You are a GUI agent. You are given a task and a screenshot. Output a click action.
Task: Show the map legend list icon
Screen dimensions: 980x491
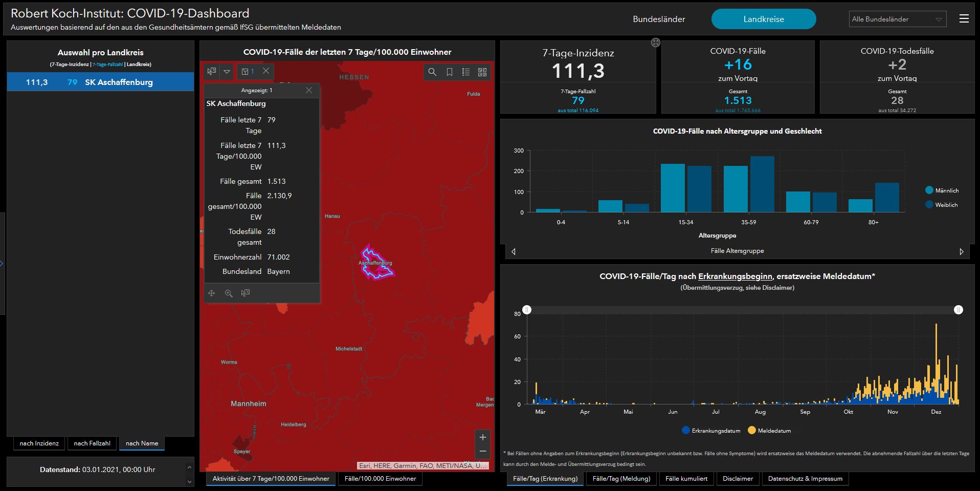tap(465, 72)
